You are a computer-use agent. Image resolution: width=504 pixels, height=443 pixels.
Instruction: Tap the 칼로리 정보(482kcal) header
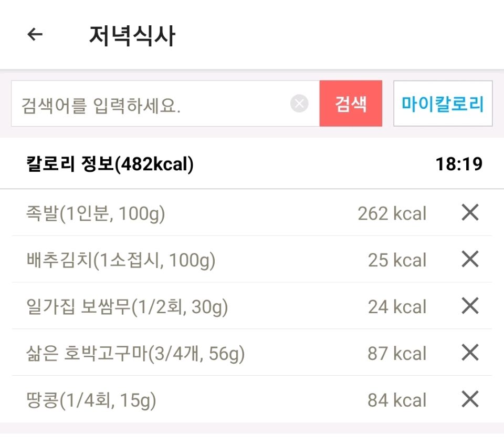point(110,164)
